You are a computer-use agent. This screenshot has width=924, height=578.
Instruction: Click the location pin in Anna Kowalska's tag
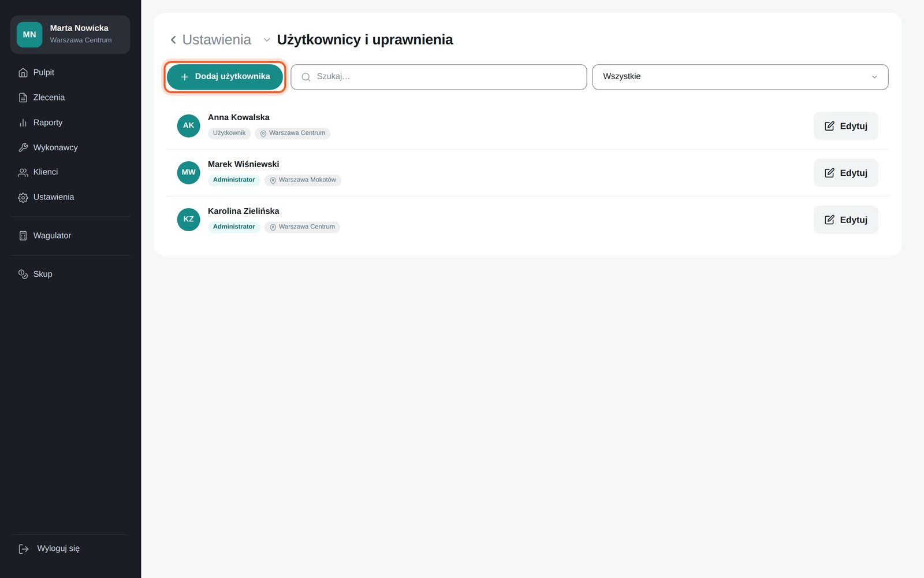263,134
